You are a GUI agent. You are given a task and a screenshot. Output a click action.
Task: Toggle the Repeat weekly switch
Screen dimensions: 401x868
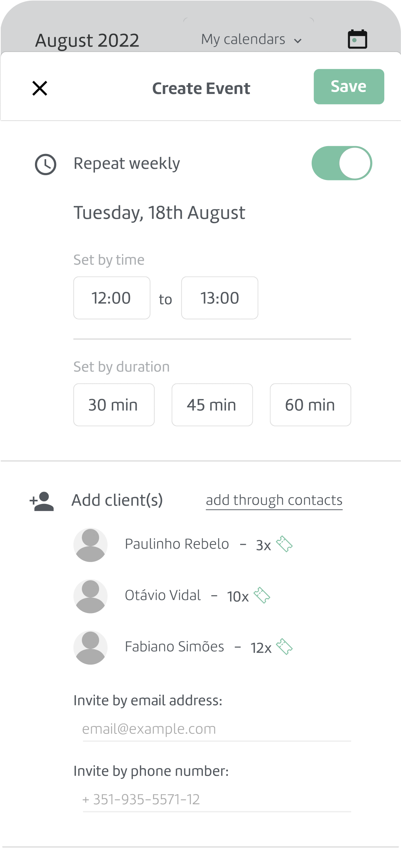[341, 163]
